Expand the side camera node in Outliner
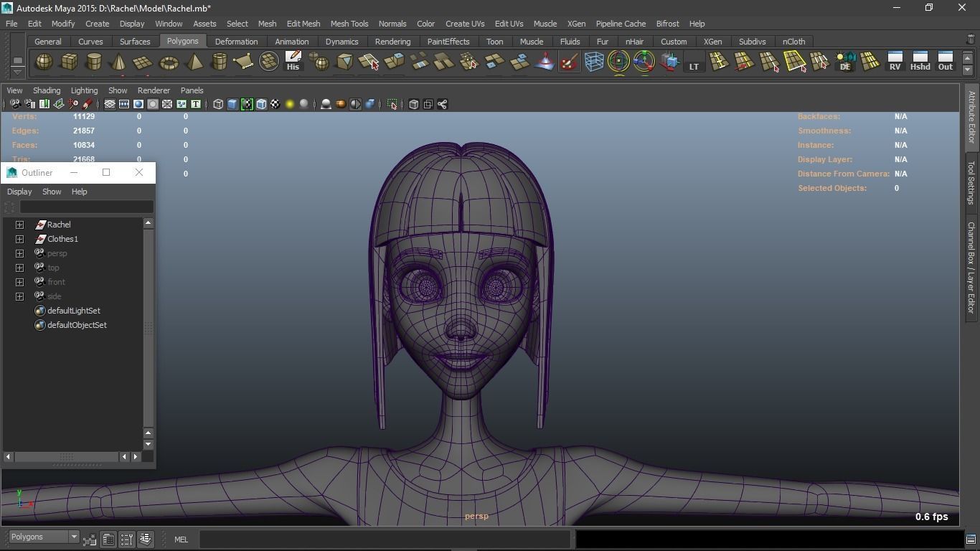This screenshot has height=551, width=980. (20, 296)
